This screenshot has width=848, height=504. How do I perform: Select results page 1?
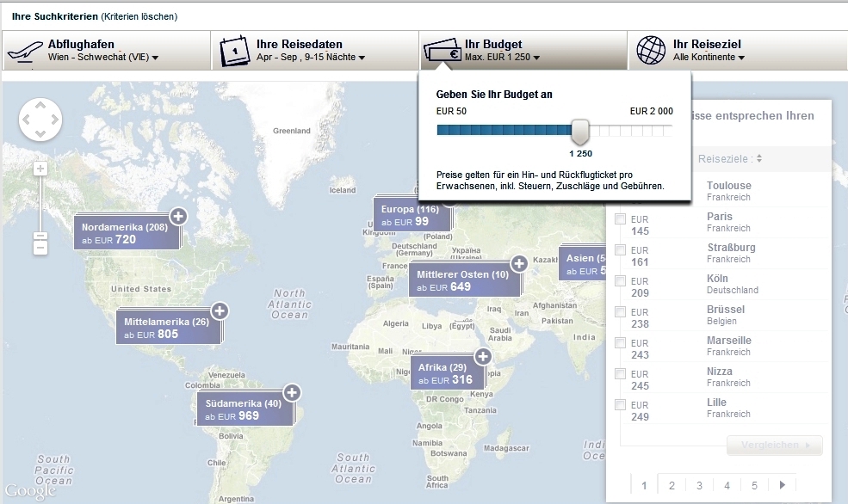[644, 485]
